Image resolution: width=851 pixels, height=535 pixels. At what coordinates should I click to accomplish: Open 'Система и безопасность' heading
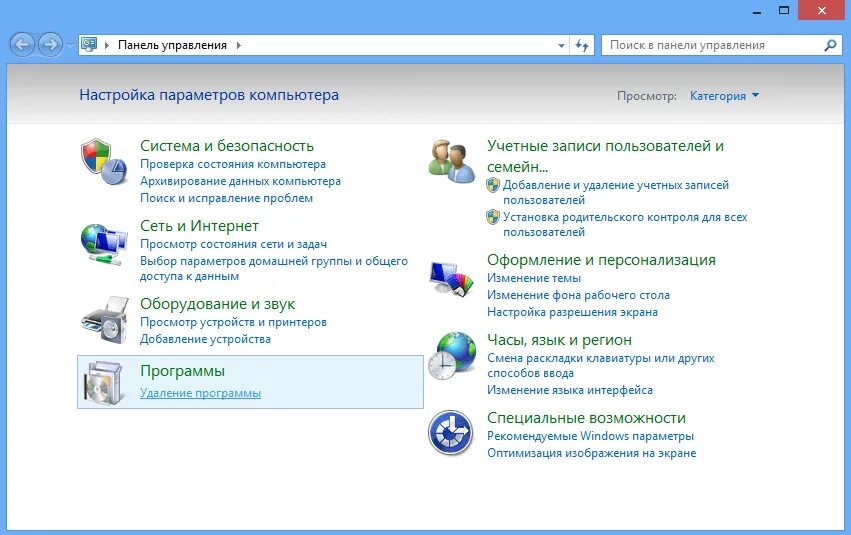(227, 146)
